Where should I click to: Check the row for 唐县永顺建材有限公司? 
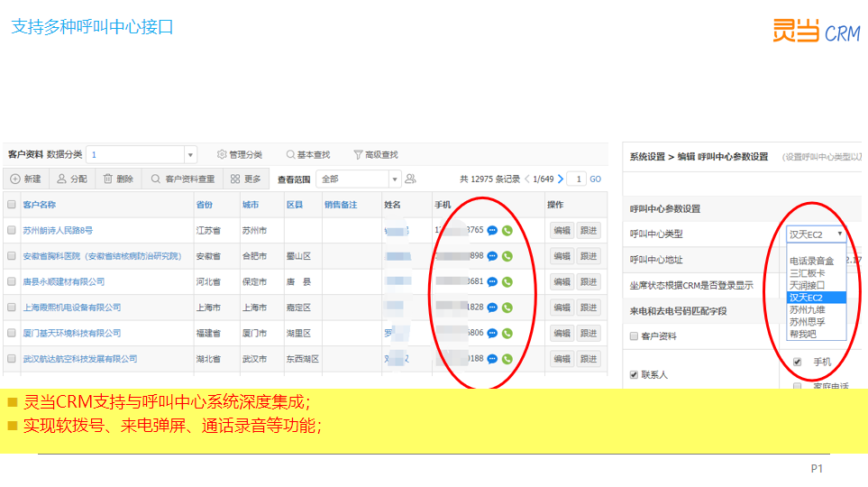tap(11, 281)
